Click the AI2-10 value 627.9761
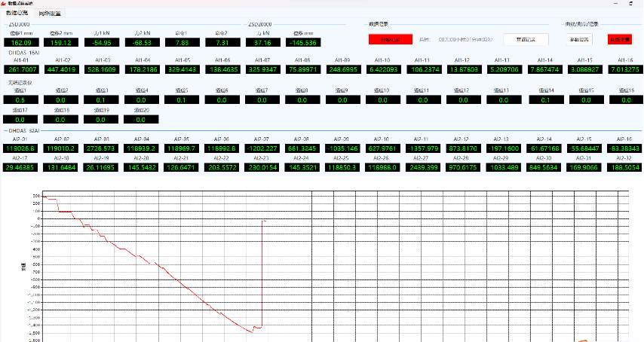The height and width of the screenshot is (342, 644). [x=382, y=148]
